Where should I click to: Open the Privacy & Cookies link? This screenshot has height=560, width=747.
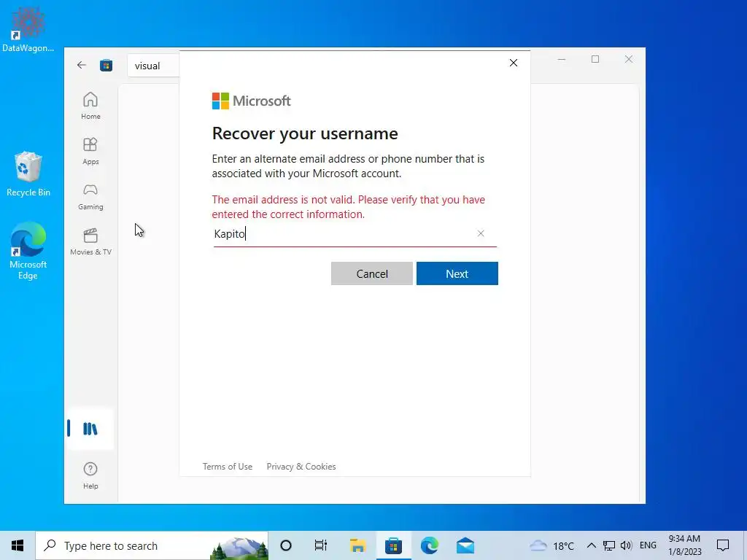click(301, 467)
